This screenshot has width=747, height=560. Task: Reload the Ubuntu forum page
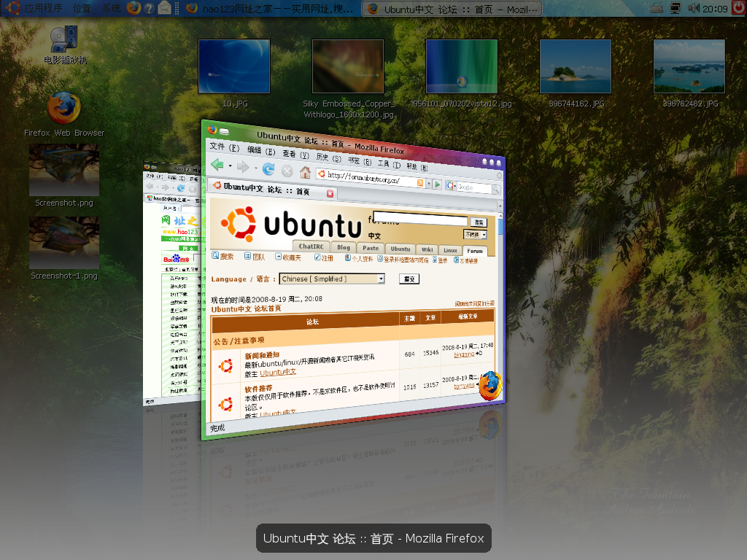268,168
